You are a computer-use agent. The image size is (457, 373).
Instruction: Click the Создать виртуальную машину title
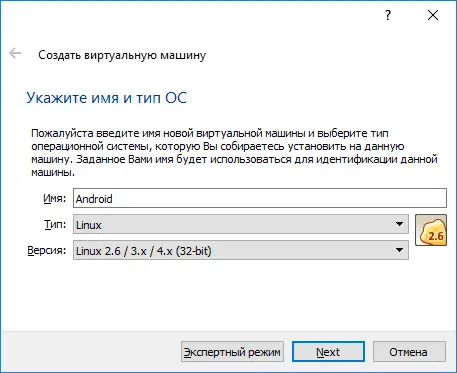pos(122,55)
